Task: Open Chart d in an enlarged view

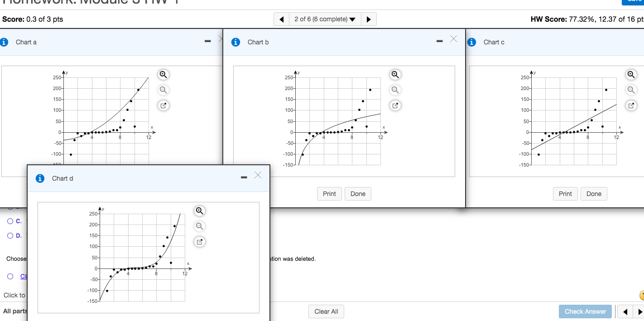Action: coord(199,241)
